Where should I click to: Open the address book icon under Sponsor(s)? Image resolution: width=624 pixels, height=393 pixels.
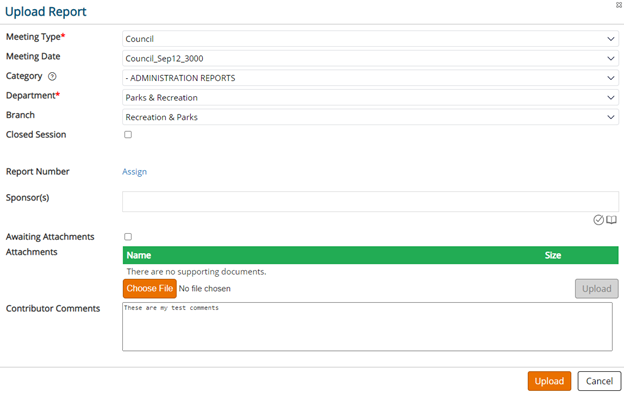click(611, 220)
